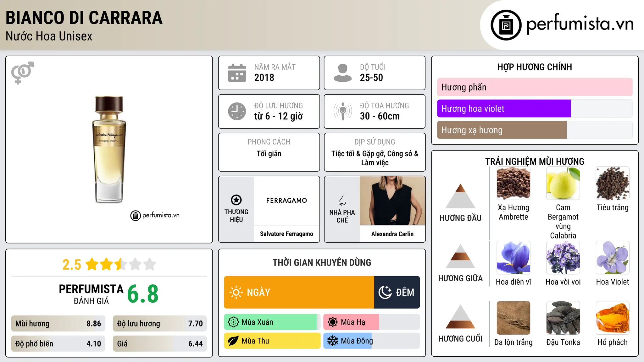Click the sillage icon beside Độ toả hương

point(343,111)
